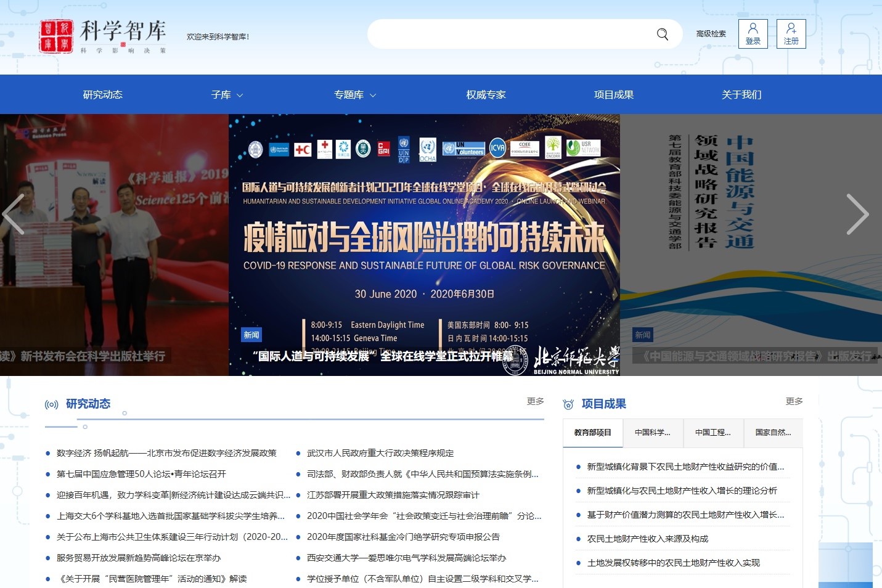Click the 科学智库 site logo

[103, 36]
